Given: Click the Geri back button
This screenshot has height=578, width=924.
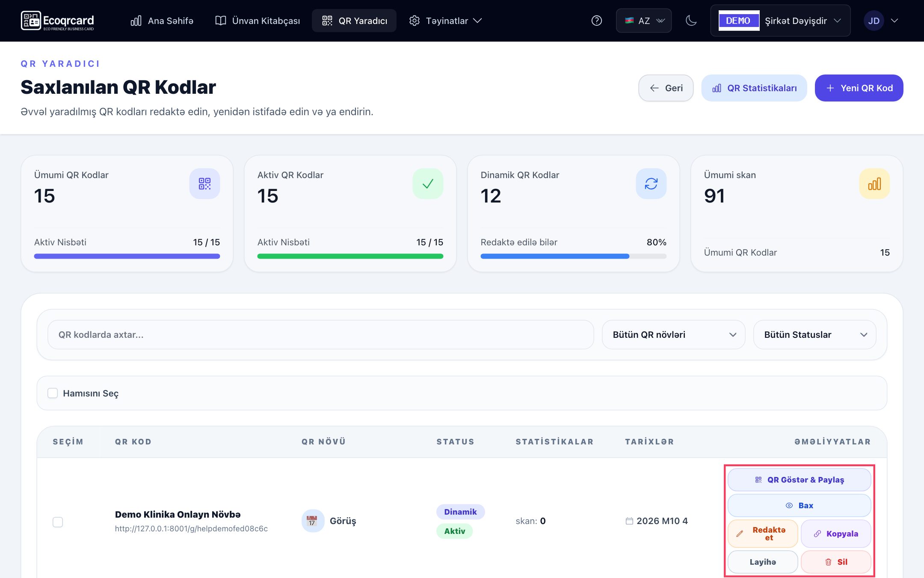Looking at the screenshot, I should pos(666,88).
